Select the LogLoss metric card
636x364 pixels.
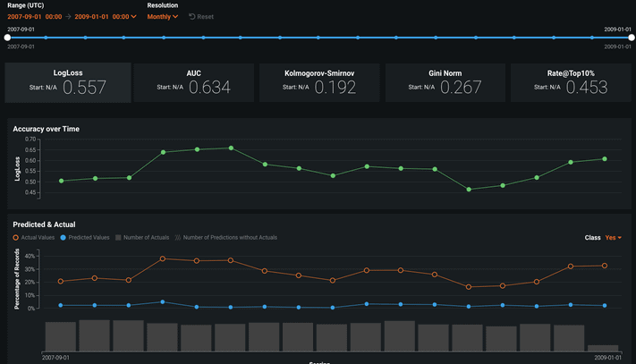pyautogui.click(x=68, y=82)
